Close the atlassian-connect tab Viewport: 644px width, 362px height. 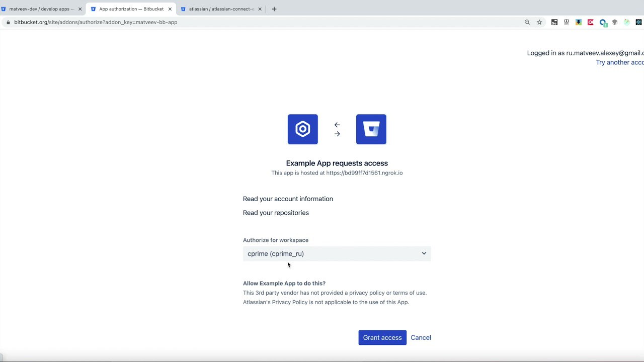click(x=260, y=9)
